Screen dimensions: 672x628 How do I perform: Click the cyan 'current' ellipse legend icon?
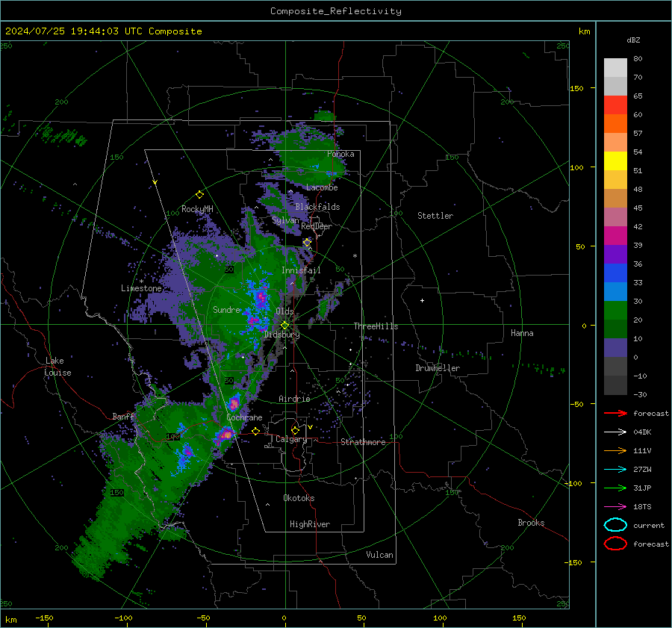click(x=615, y=525)
